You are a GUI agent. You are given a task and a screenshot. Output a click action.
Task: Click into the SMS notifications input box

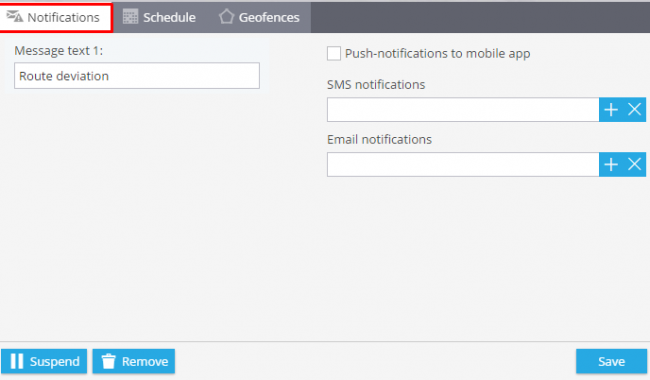463,110
